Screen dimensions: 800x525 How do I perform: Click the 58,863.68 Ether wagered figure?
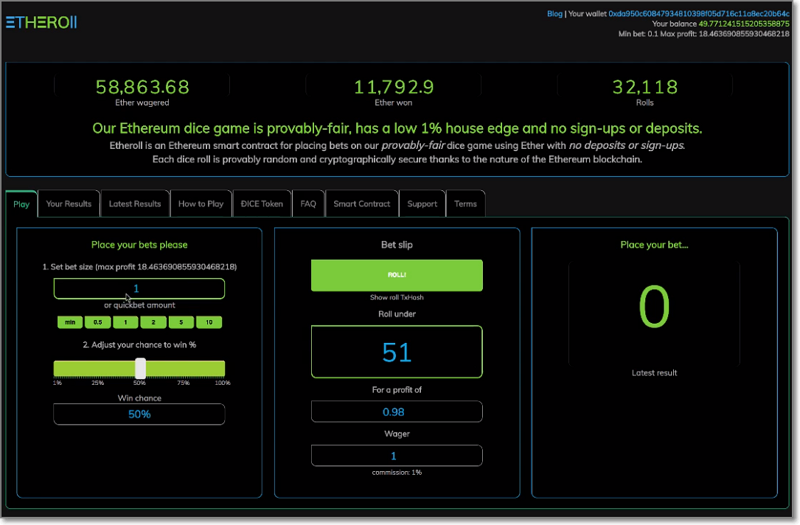[x=142, y=87]
